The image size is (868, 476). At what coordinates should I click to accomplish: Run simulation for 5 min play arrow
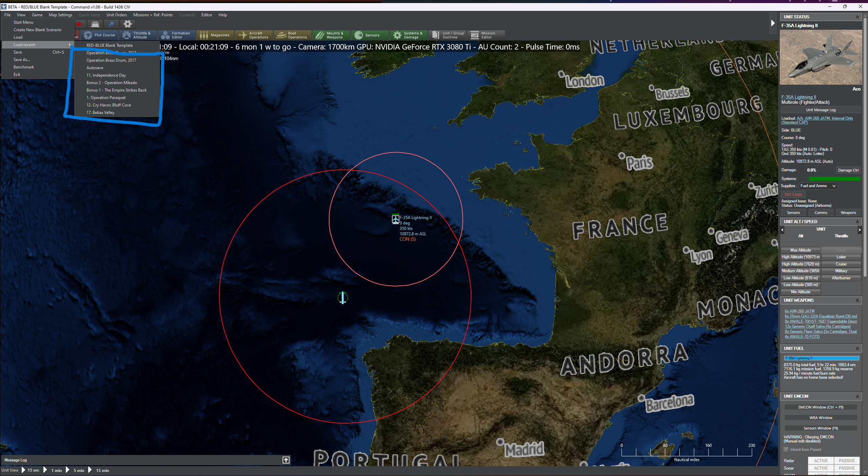68,470
